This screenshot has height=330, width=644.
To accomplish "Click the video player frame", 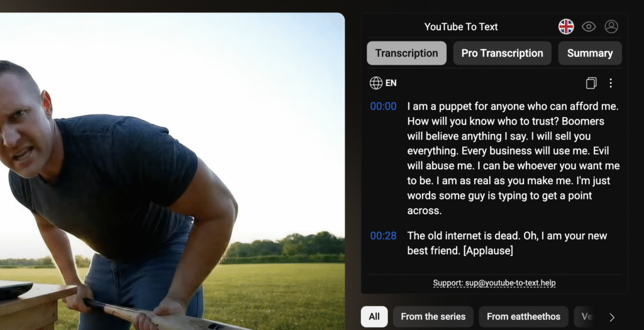I will pos(172,171).
